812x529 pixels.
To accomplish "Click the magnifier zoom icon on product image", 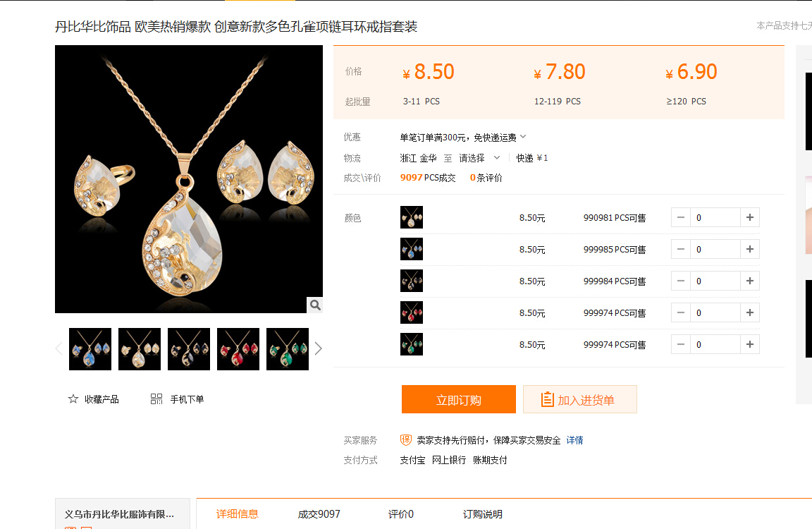I will (315, 305).
